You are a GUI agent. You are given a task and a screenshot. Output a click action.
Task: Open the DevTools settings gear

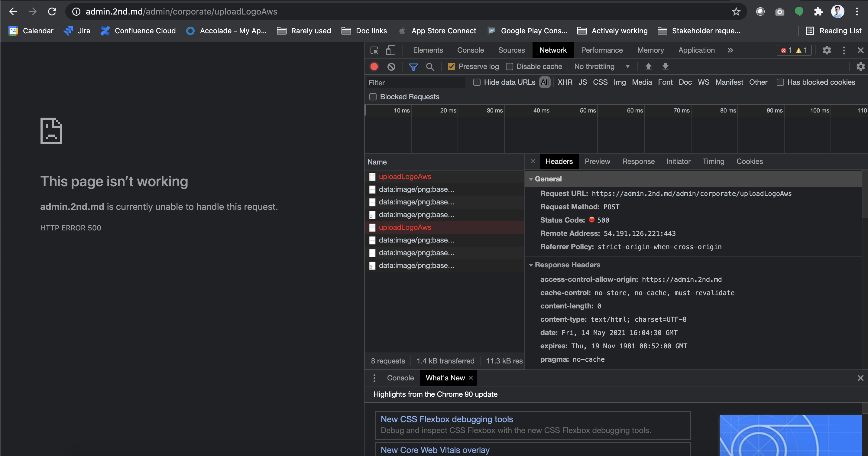click(826, 50)
